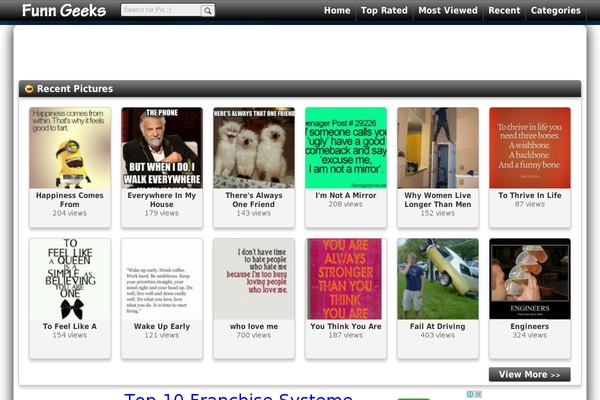The height and width of the screenshot is (400, 600).
Task: Open the red three bones quote image
Action: point(530,148)
